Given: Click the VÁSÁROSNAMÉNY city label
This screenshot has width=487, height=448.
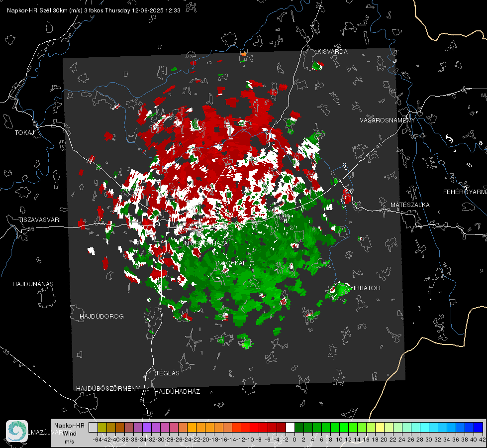Looking at the screenshot, I should (388, 120).
